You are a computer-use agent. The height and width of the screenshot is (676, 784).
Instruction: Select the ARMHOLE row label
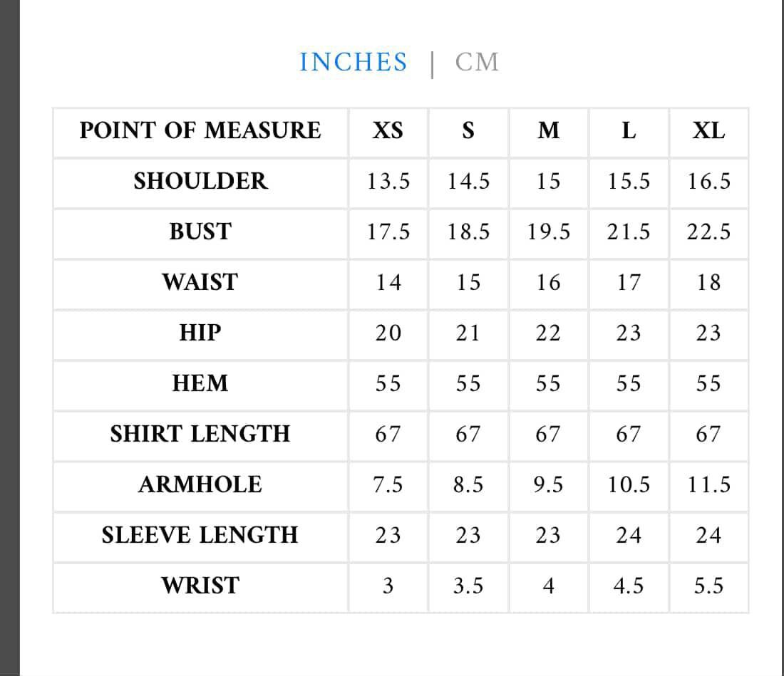point(200,485)
